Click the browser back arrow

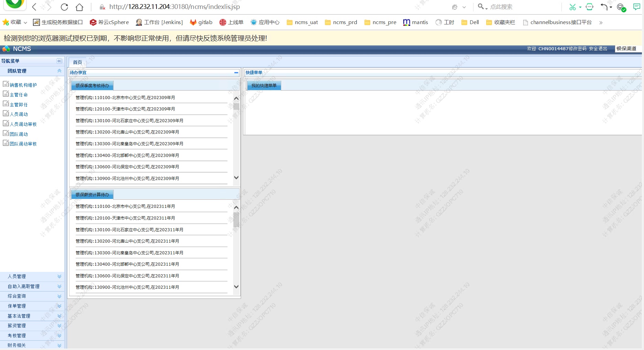click(34, 7)
